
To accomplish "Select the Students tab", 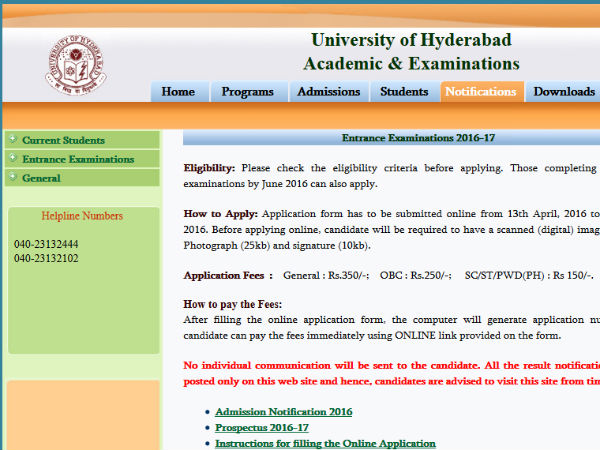I will (x=404, y=92).
